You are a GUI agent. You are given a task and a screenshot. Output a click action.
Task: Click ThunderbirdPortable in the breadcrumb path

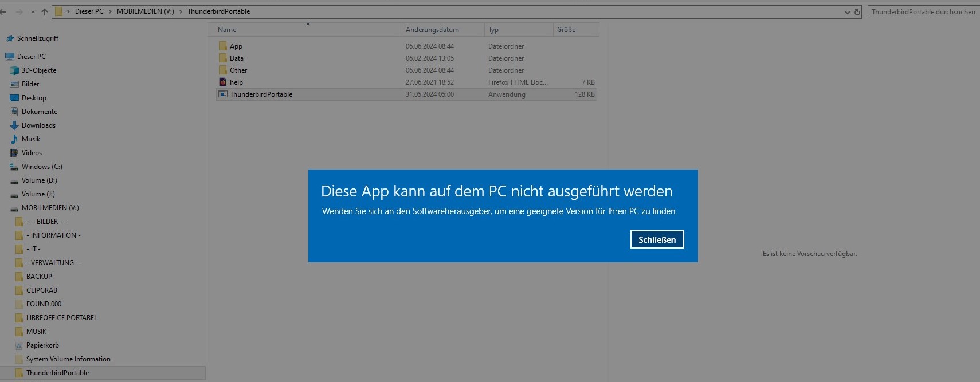coord(218,11)
